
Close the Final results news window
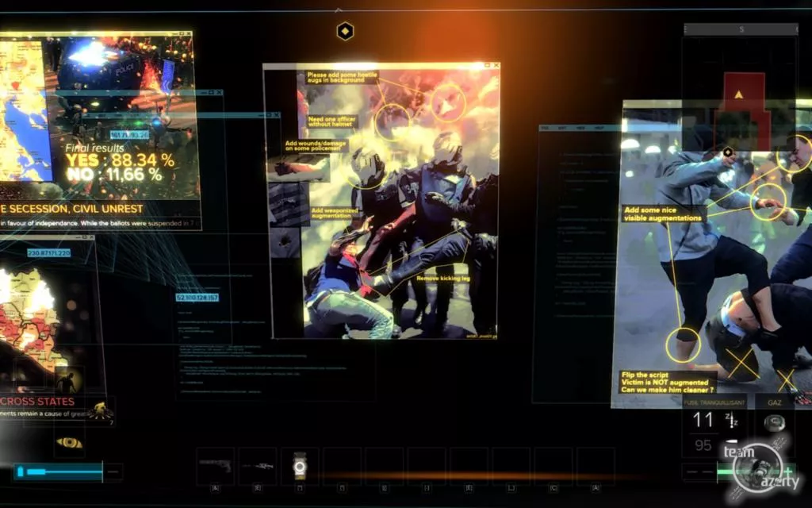(x=189, y=33)
